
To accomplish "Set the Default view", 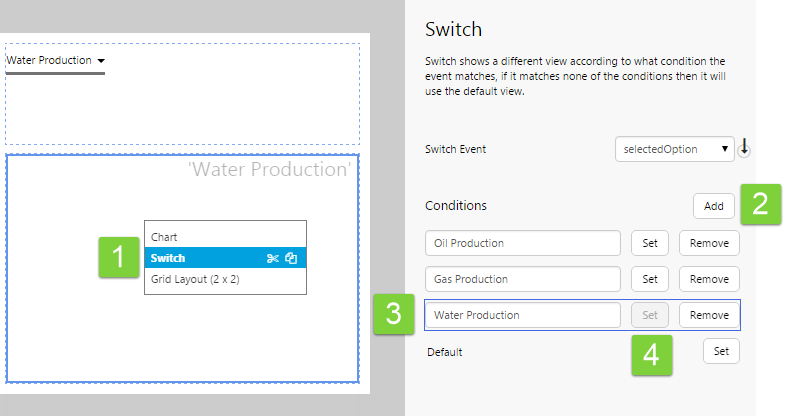I will coord(721,351).
